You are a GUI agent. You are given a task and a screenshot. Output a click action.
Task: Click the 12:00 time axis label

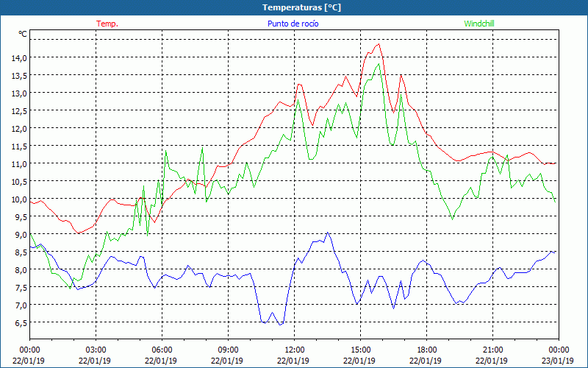pos(295,350)
